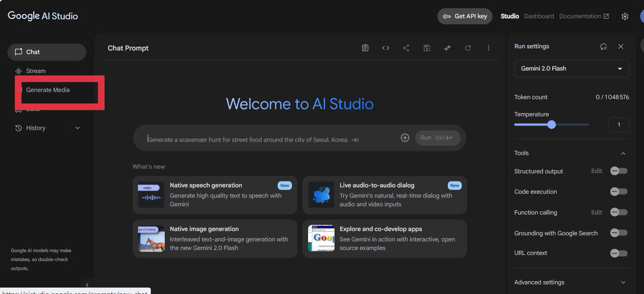Click the Explore and co-develop apps thumbnail

[x=321, y=238]
